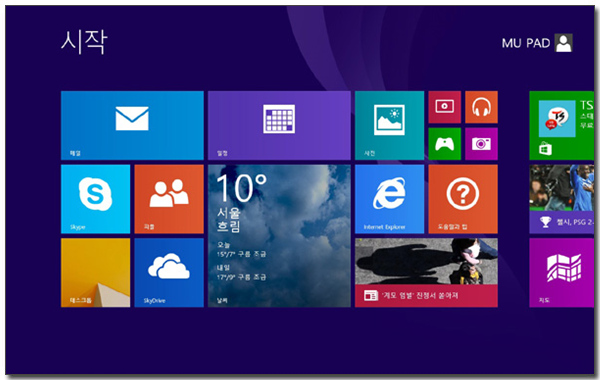Launch the Skype tile
The width and height of the screenshot is (600, 380).
point(95,199)
